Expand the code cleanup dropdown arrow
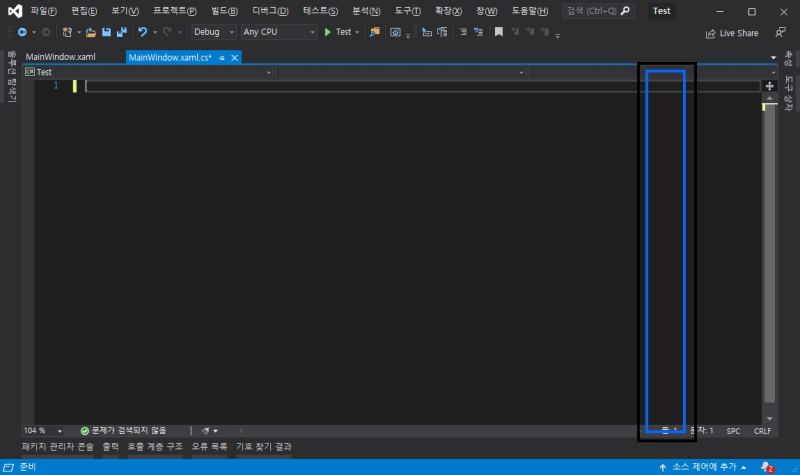 pyautogui.click(x=215, y=431)
